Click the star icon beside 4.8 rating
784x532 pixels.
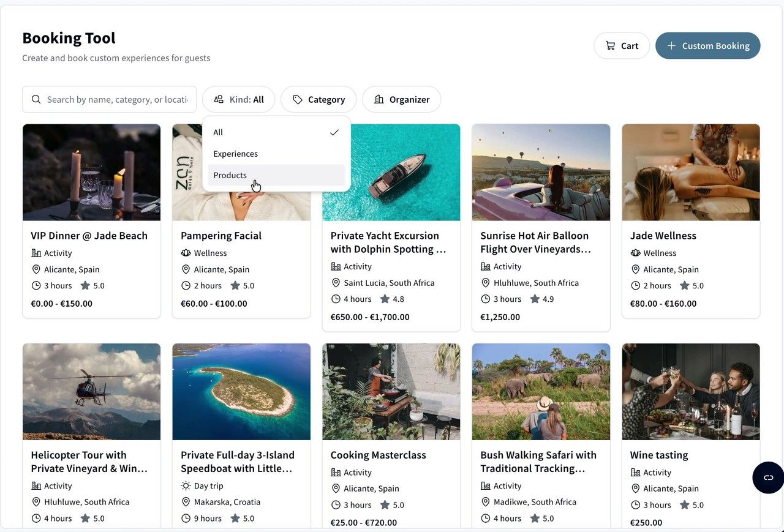[385, 299]
